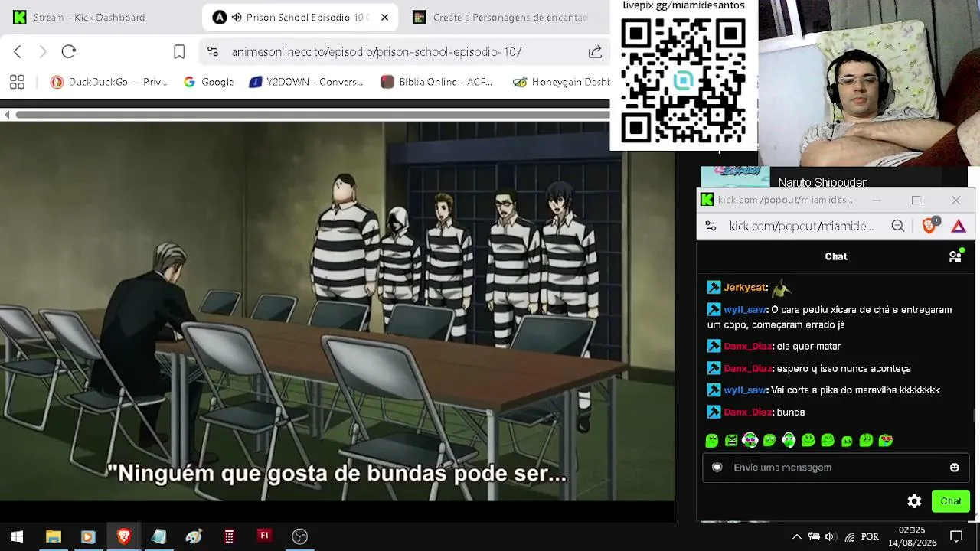Click the 'Envie uma mensagem' chat input
The image size is (980, 551).
point(836,468)
